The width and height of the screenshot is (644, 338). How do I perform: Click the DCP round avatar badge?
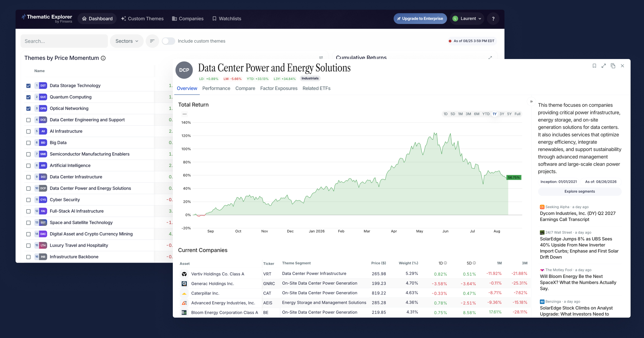(x=184, y=70)
